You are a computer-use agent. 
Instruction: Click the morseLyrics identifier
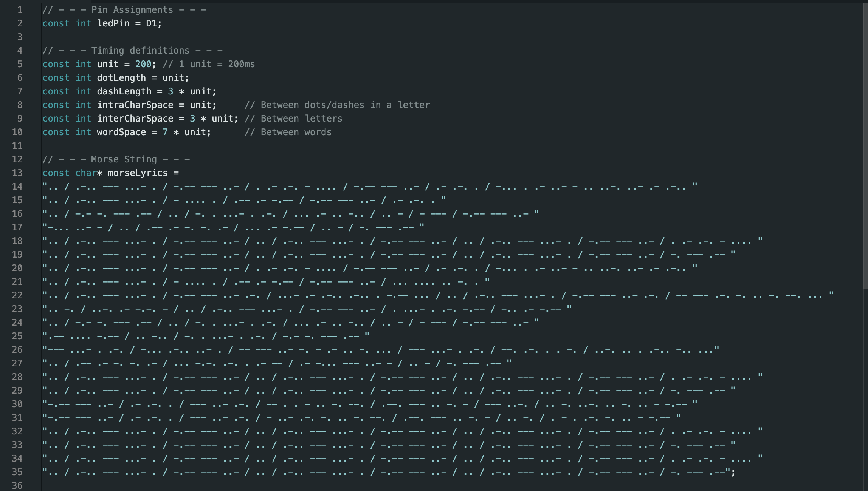pos(138,173)
